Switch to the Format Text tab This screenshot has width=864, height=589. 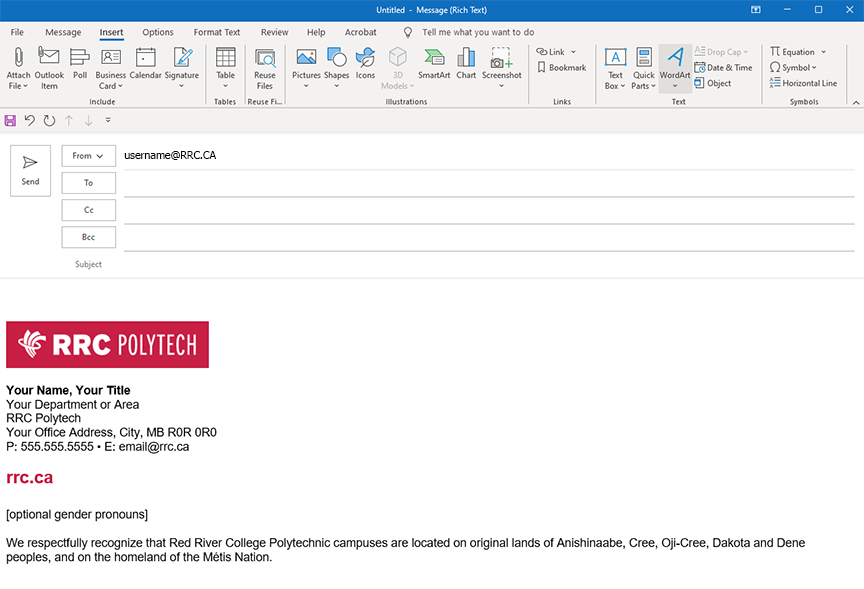click(217, 32)
